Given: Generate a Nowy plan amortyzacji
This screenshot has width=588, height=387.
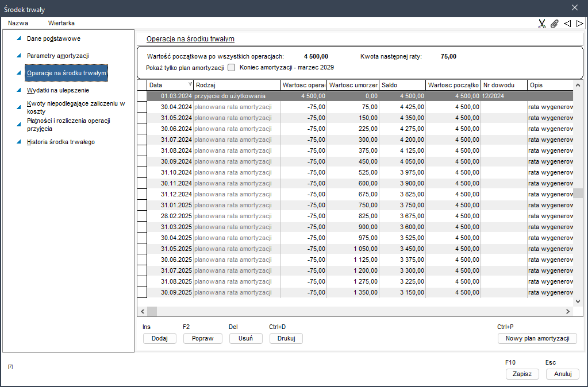Looking at the screenshot, I should 537,338.
